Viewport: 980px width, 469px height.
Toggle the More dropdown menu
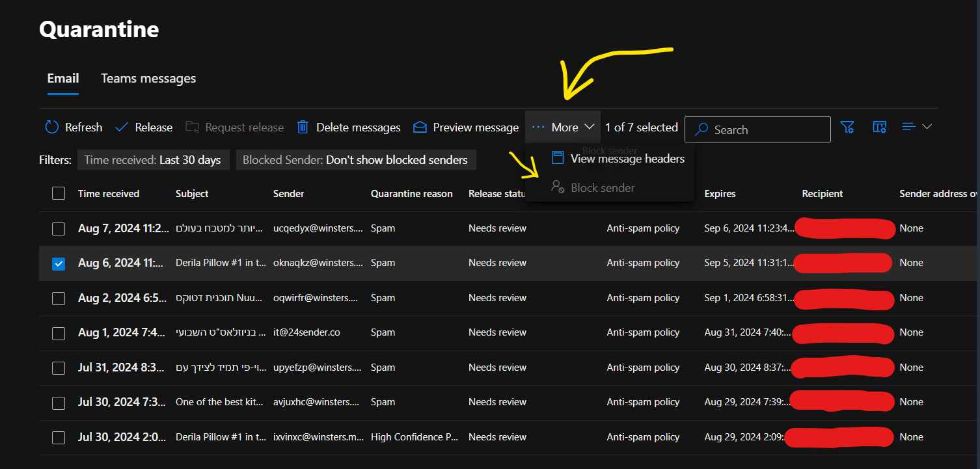coord(563,127)
